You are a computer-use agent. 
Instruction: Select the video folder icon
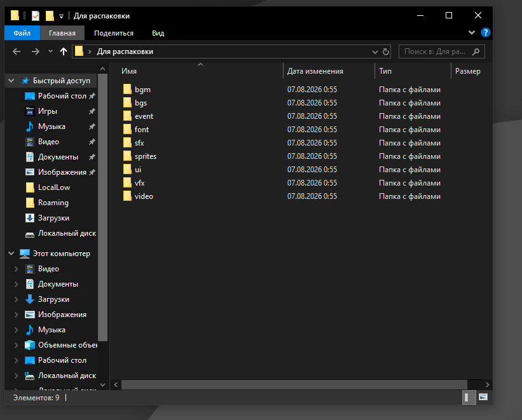pyautogui.click(x=127, y=196)
